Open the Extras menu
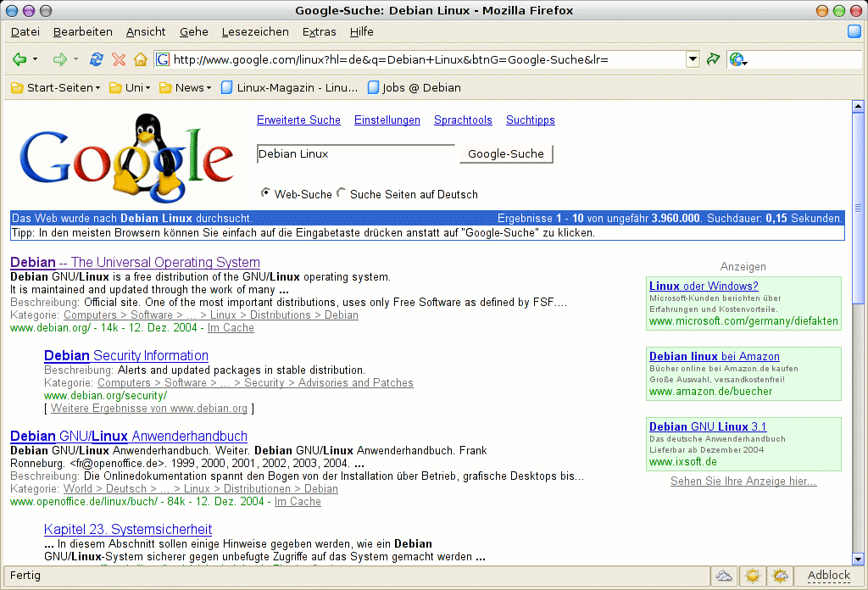This screenshot has width=868, height=590. [x=320, y=32]
